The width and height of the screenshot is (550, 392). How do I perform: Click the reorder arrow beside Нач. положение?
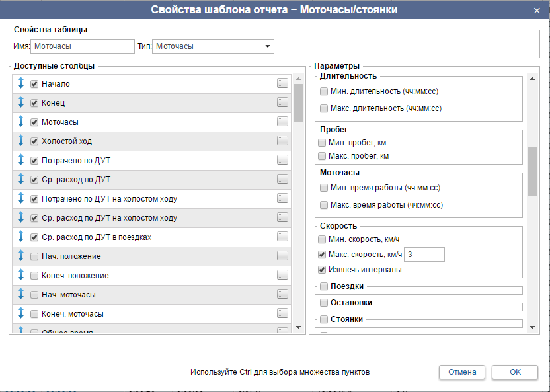coord(20,256)
